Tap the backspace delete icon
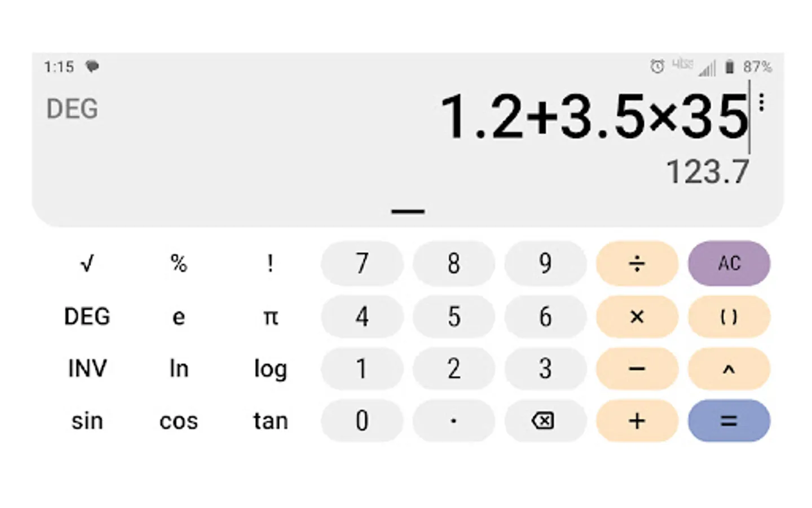Screen dimensions: 812x508 coord(544,421)
